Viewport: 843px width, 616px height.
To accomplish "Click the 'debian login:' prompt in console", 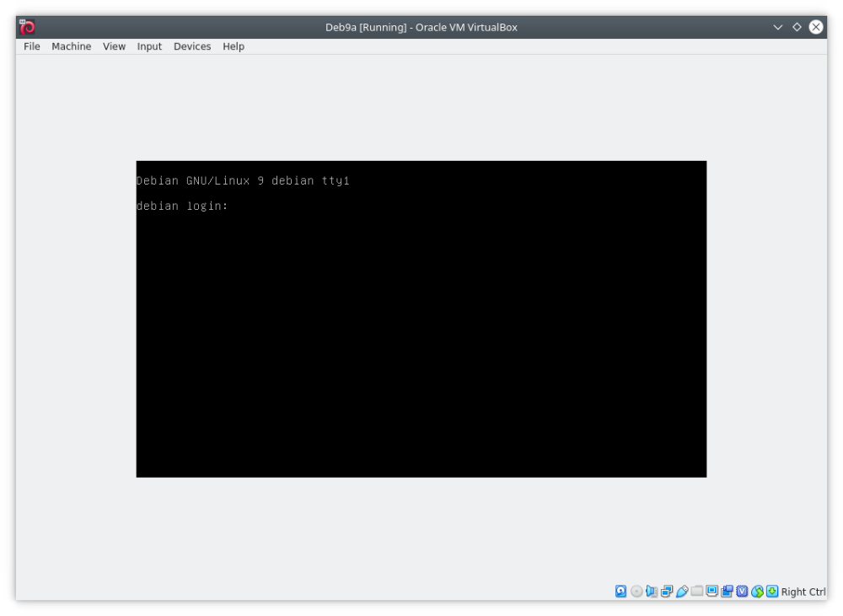I will tap(182, 206).
